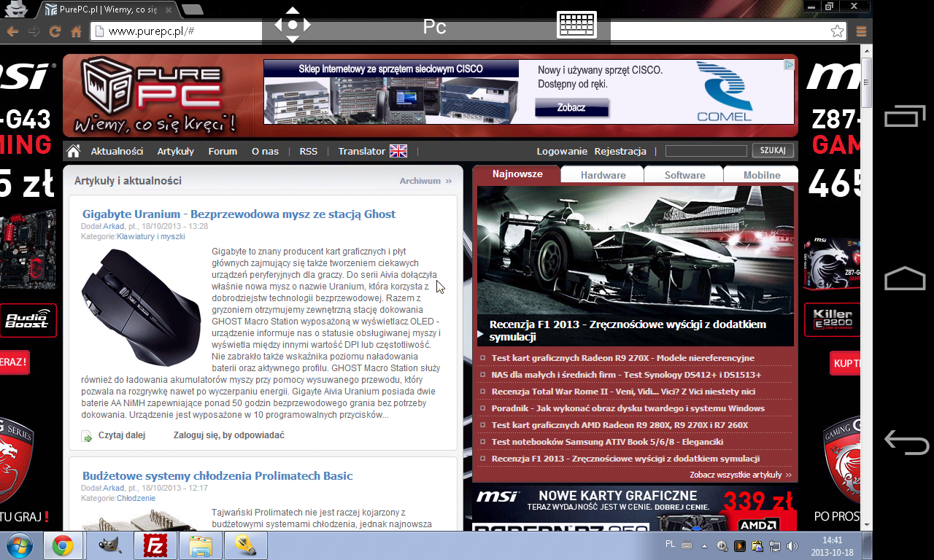Click the Chrome reload page icon
934x560 pixels.
(55, 31)
